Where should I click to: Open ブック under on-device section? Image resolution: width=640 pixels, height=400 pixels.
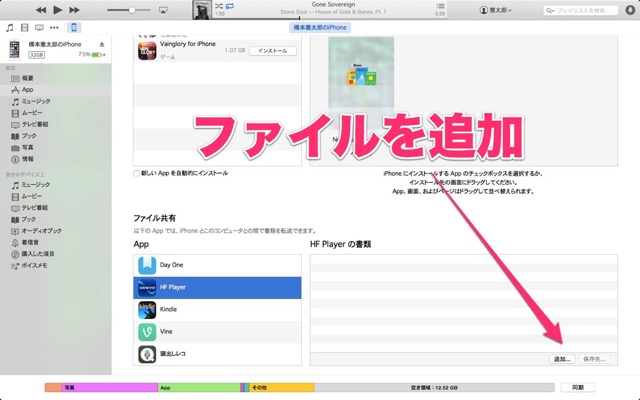(56, 219)
